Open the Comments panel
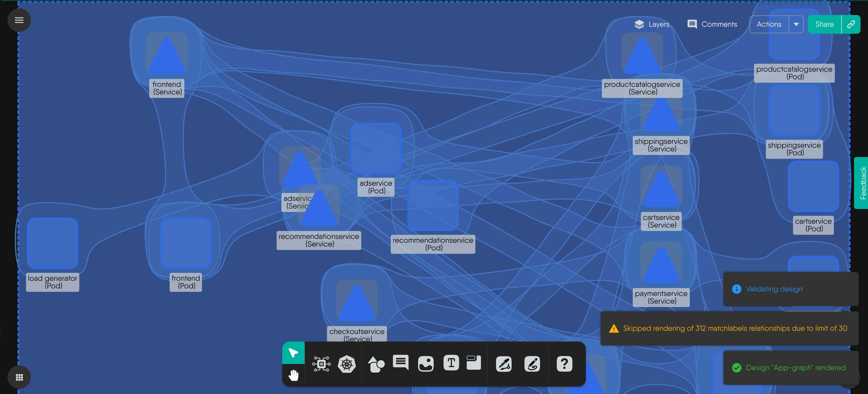Viewport: 868px width, 394px height. (x=712, y=24)
